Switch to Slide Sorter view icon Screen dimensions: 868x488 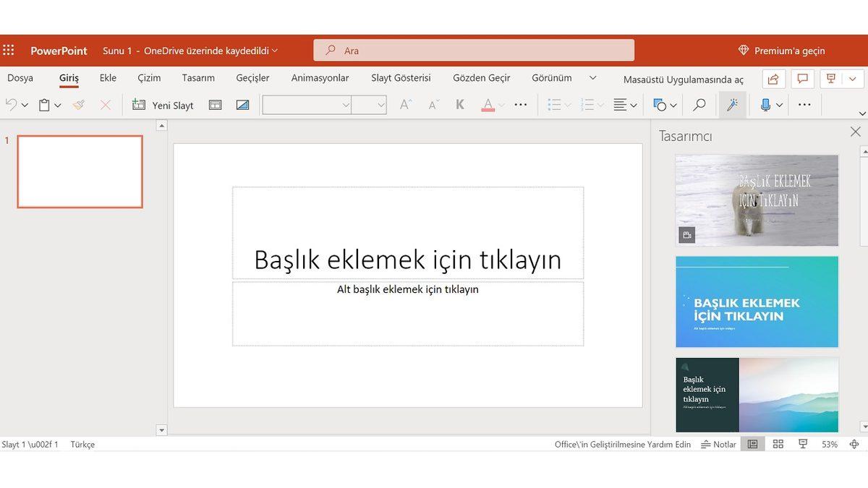pos(778,444)
